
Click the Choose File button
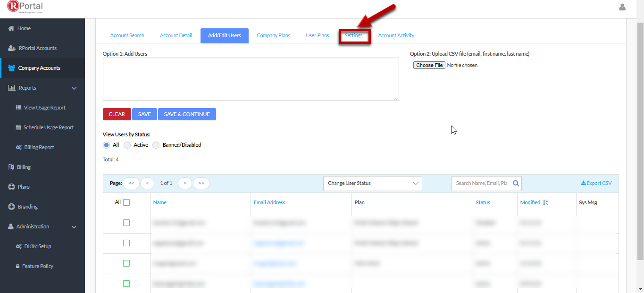[x=429, y=65]
